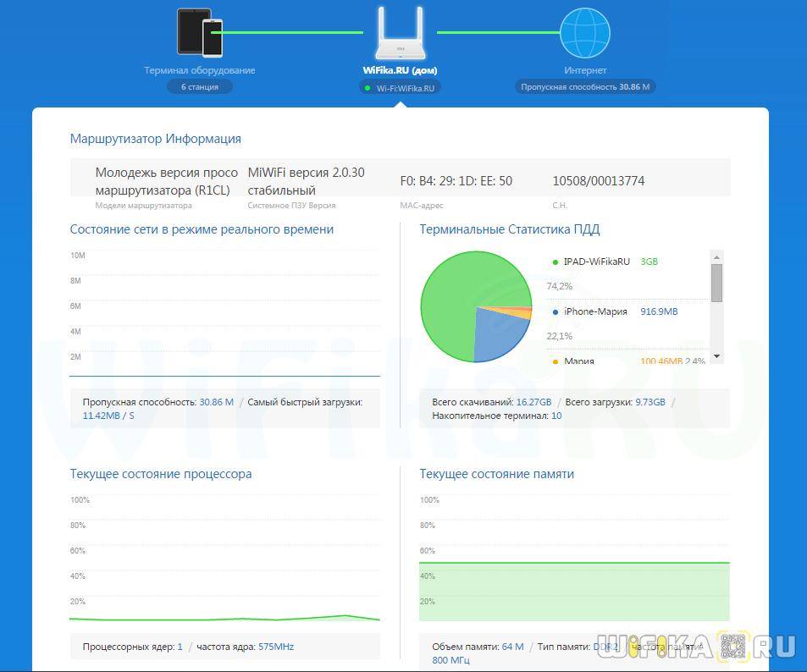Screen dimensions: 807x672
Task: Click the Wi-Fi:WiFika.RU network badge
Action: click(x=400, y=88)
